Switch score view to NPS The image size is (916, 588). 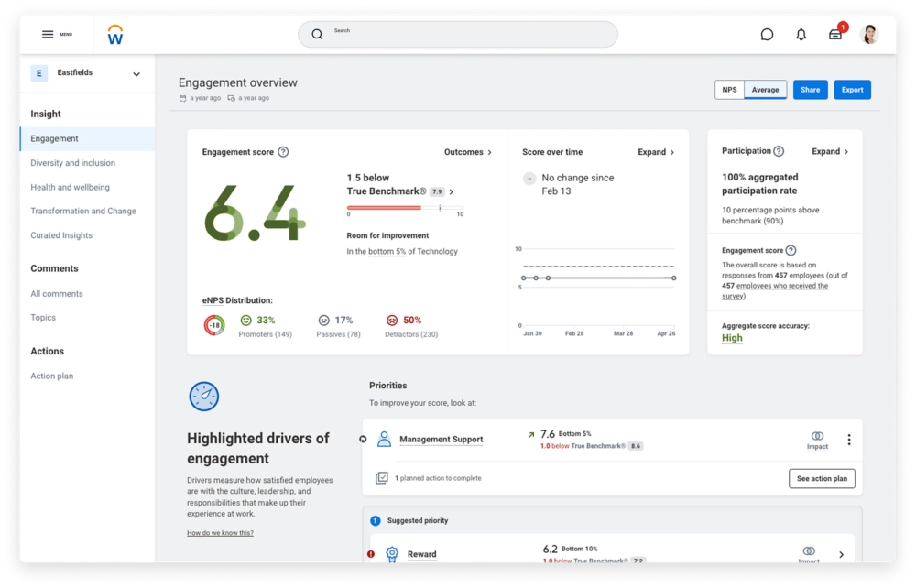[729, 90]
